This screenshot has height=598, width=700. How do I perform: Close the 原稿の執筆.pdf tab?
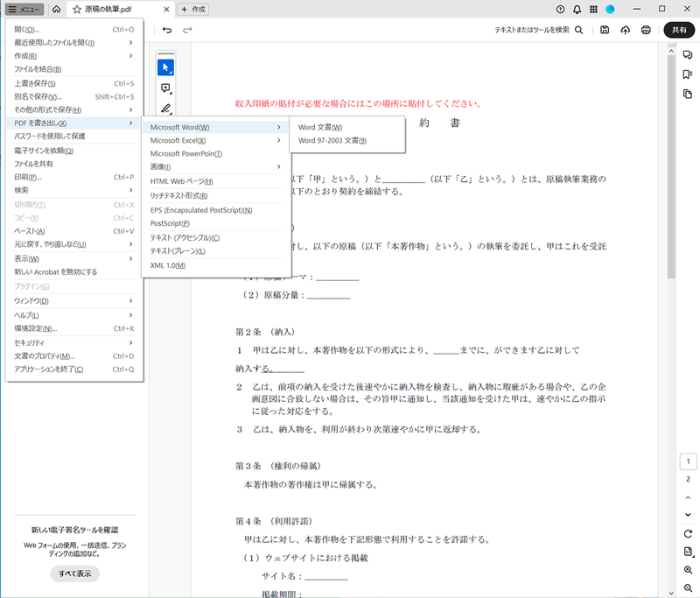pyautogui.click(x=166, y=10)
